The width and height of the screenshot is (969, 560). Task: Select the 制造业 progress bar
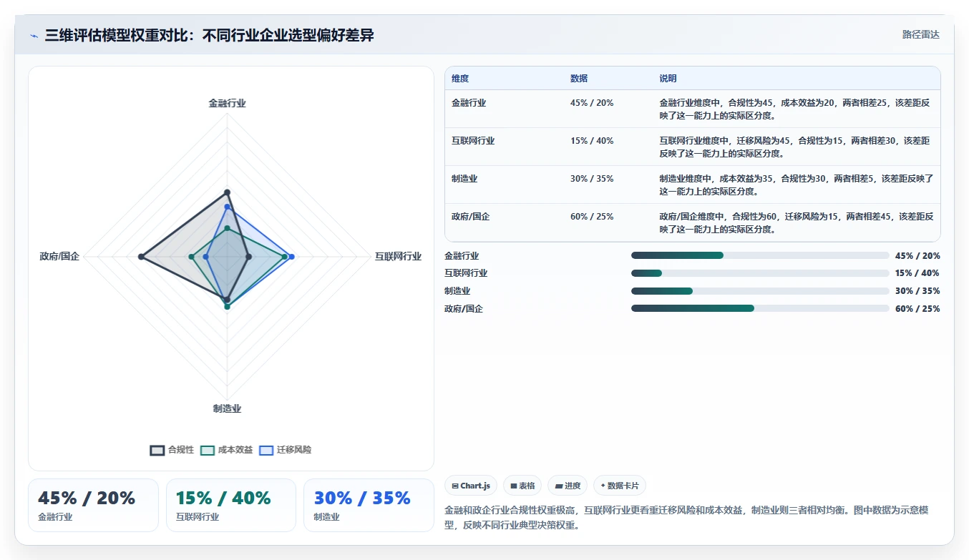(760, 291)
